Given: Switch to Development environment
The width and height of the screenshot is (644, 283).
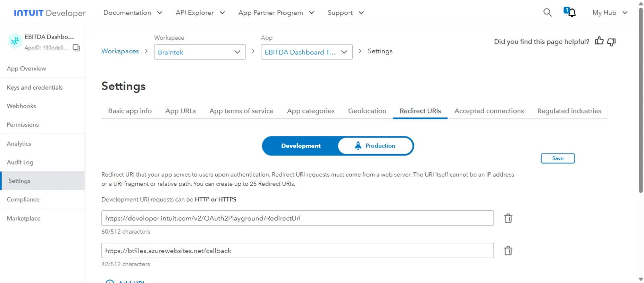Looking at the screenshot, I should coord(301,146).
